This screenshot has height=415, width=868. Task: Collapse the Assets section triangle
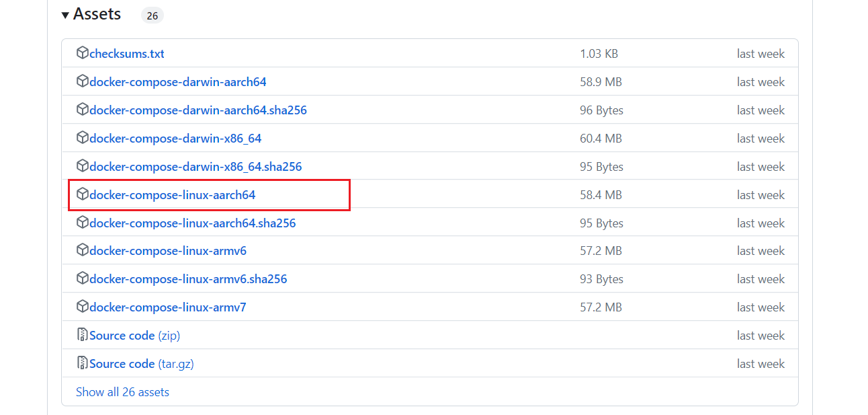(65, 15)
